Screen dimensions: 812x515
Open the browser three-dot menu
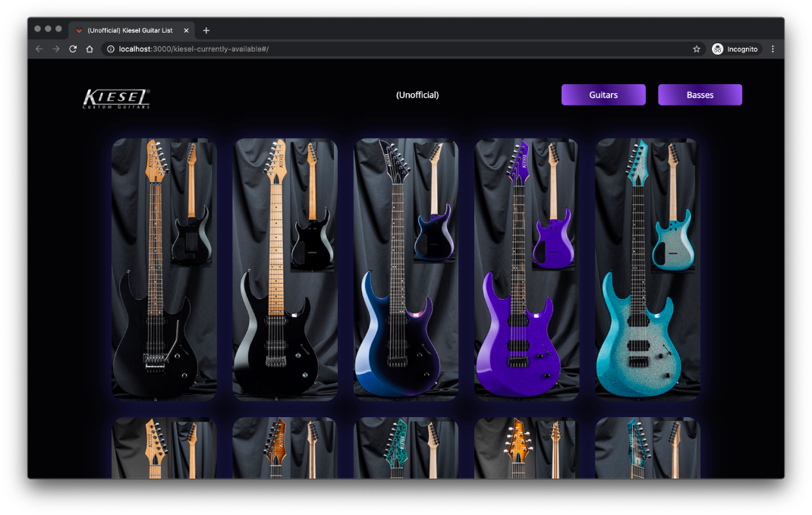pos(773,49)
